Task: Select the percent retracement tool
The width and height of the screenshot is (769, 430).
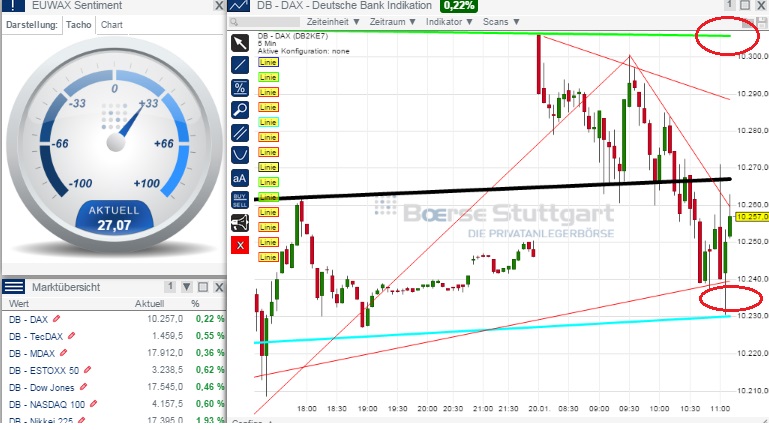Action: pyautogui.click(x=240, y=88)
